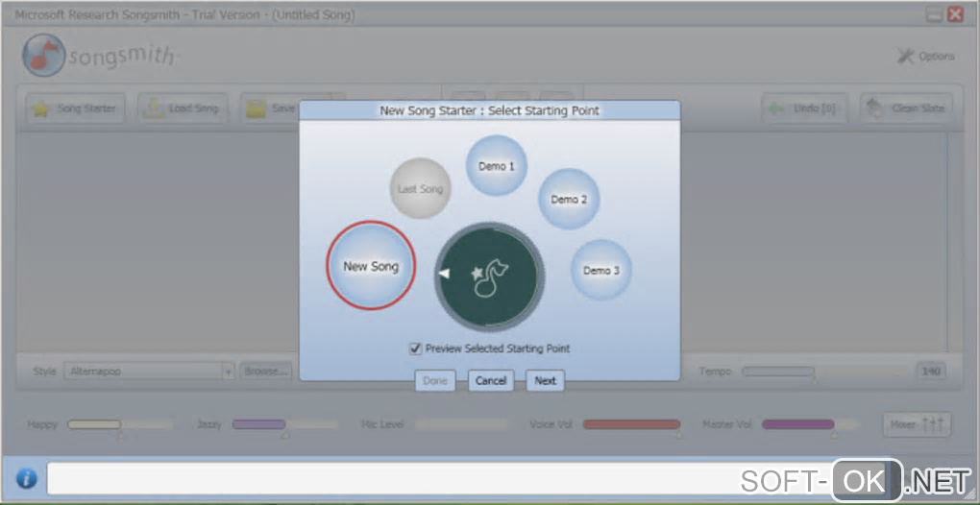This screenshot has width=980, height=505.
Task: Click the Browse... style button
Action: (x=265, y=372)
